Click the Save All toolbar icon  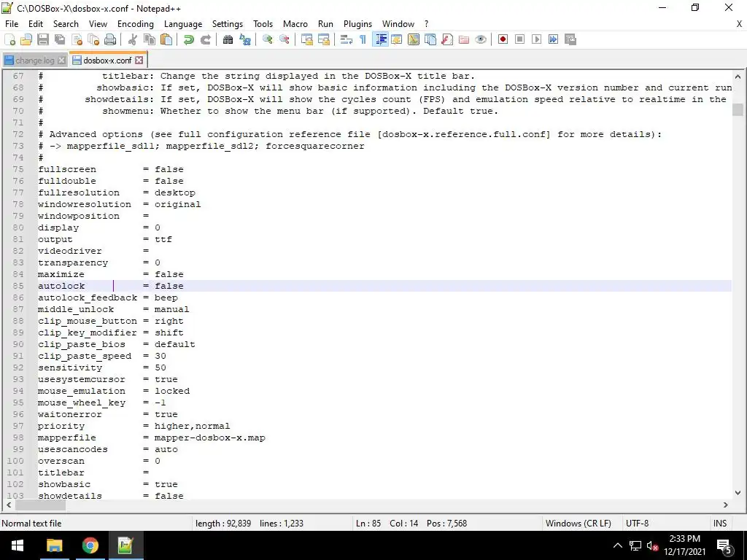[x=60, y=39]
